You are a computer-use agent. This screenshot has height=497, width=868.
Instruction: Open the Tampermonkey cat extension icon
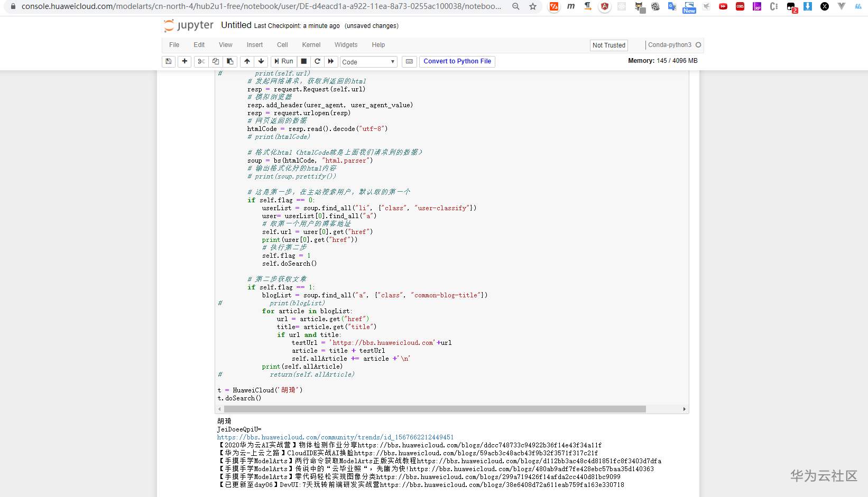(640, 7)
